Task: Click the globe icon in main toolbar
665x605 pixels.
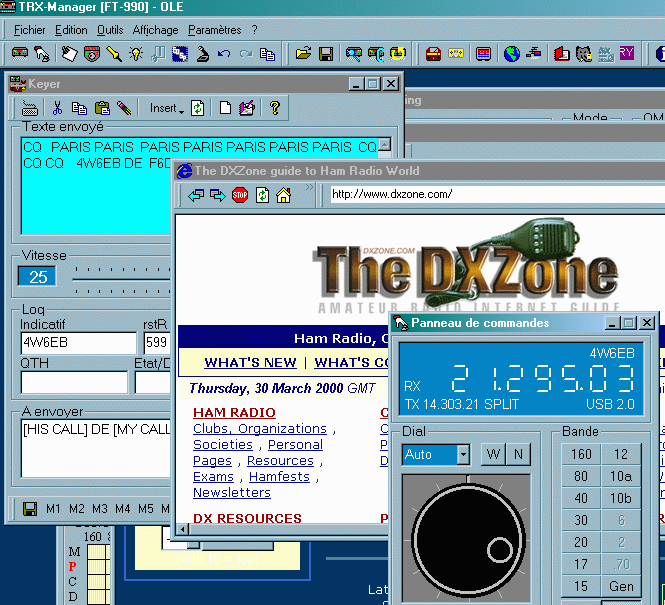Action: pos(512,54)
